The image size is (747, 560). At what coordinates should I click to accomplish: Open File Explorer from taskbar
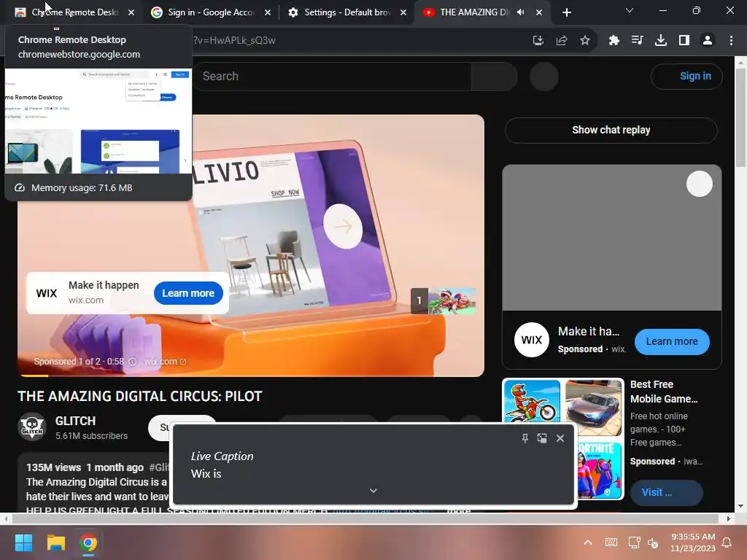[55, 542]
